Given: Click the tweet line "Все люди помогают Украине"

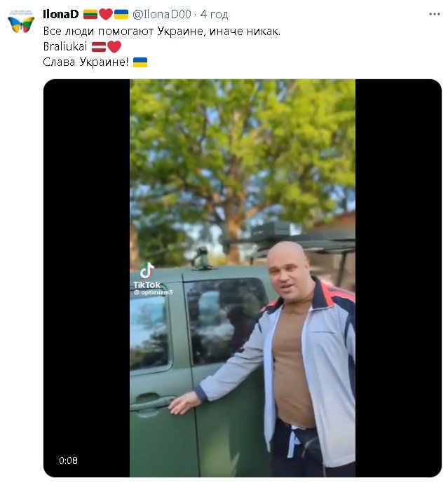Looking at the screenshot, I should click(124, 32).
